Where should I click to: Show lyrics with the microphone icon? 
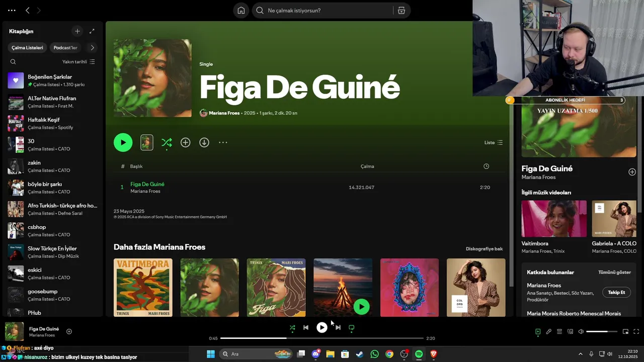[549, 332]
